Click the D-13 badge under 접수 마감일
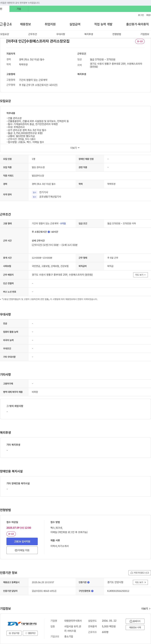 [11, 534]
